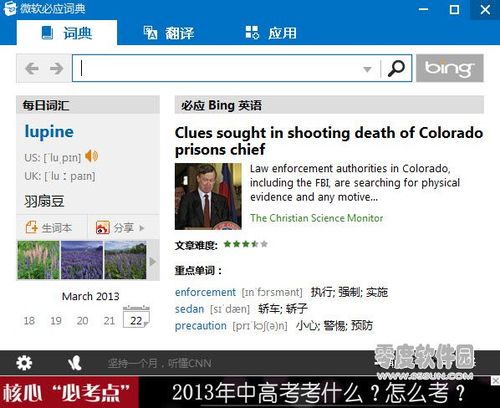The image size is (500, 408).
Task: Select date 20 in calendar strip
Action: (83, 321)
